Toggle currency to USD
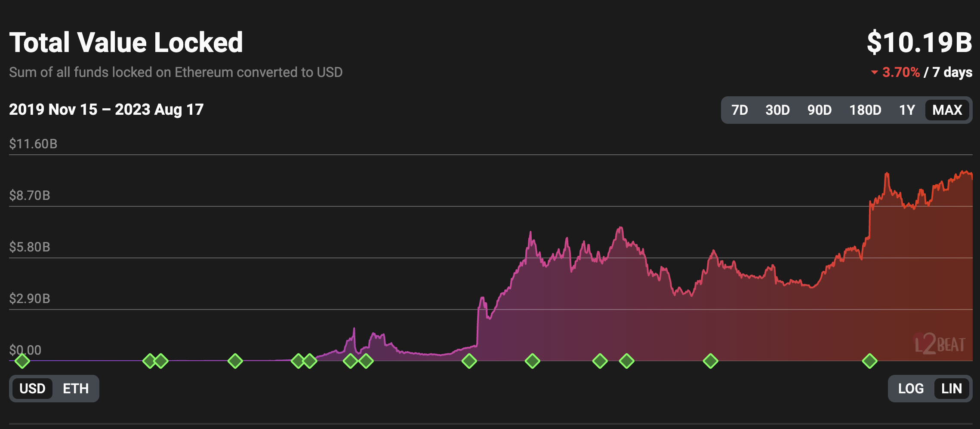The height and width of the screenshot is (429, 980). coord(32,389)
